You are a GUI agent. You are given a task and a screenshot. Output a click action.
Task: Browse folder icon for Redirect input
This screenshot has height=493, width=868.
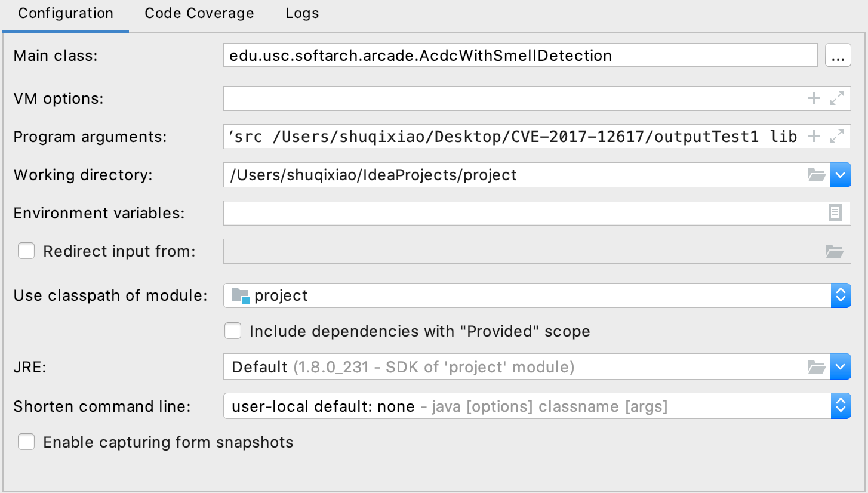point(834,251)
